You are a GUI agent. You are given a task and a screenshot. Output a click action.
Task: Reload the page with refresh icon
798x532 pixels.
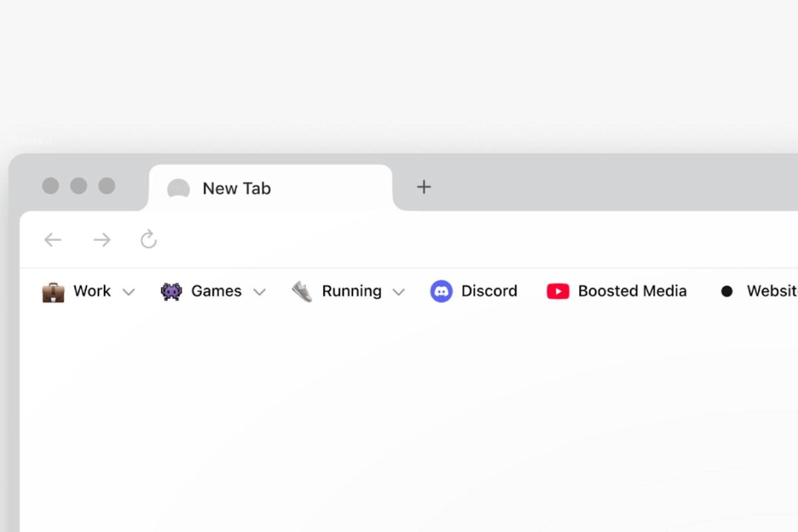[x=148, y=239]
